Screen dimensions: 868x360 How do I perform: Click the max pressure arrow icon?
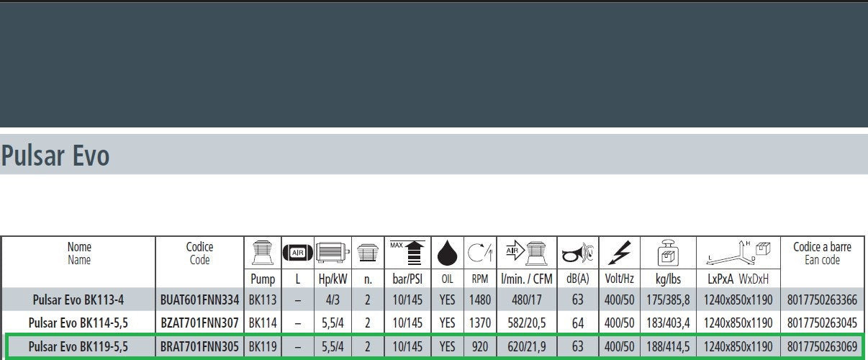point(407,253)
